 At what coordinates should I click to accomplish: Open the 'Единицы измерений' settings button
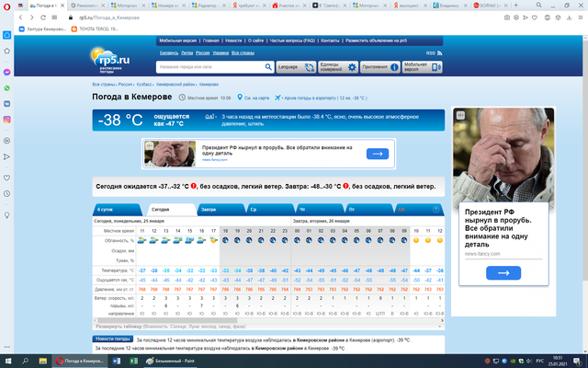338,67
